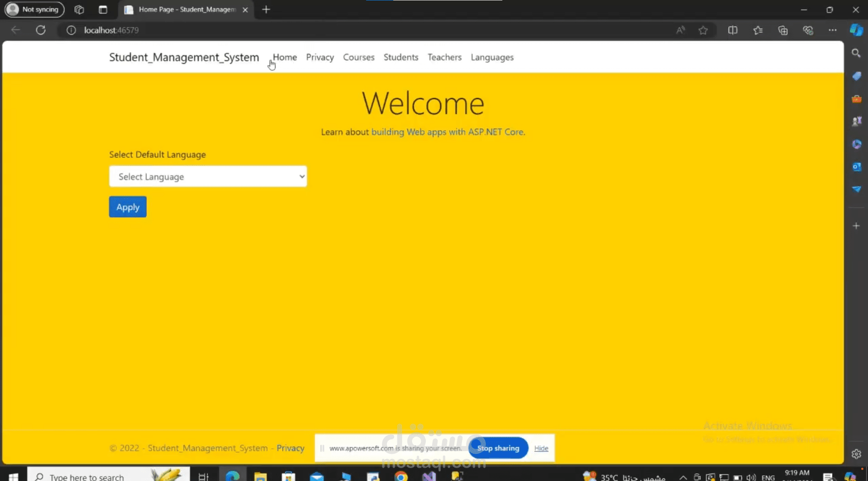The height and width of the screenshot is (481, 868).
Task: Hide the screen sharing notification bar
Action: coord(541,448)
